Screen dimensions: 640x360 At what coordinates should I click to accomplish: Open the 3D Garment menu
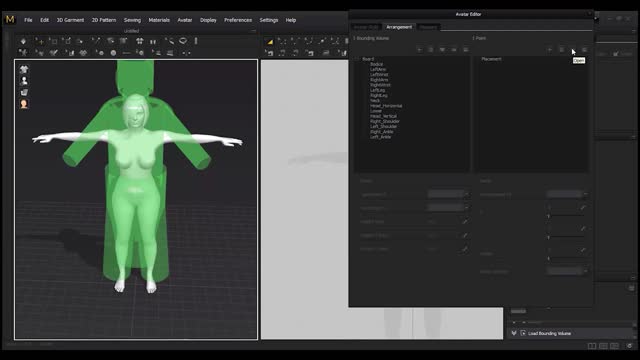pos(70,20)
